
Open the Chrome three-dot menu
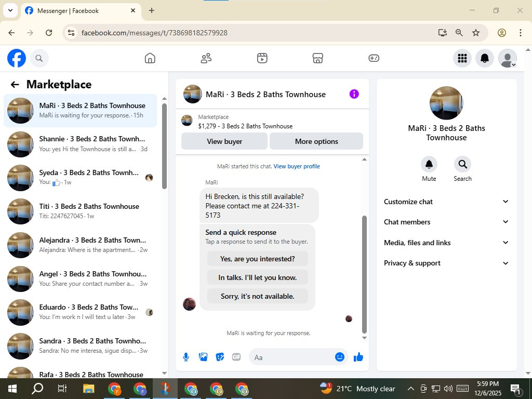coord(521,33)
